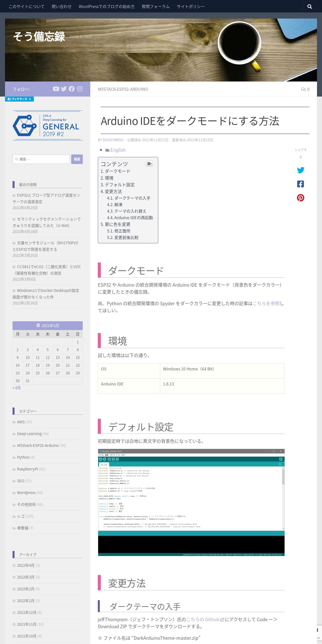Open このサイトについて menu item

(x=27, y=7)
